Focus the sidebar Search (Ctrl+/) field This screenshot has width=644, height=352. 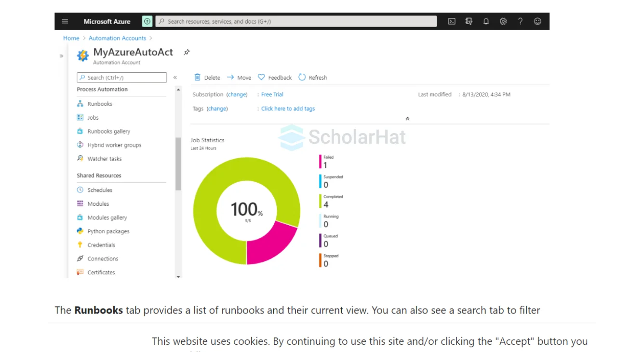[121, 77]
